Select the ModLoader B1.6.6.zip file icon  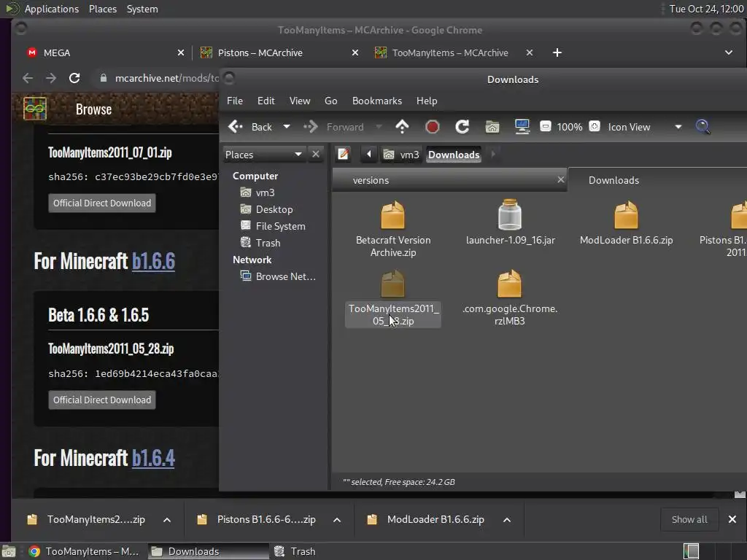click(x=626, y=215)
